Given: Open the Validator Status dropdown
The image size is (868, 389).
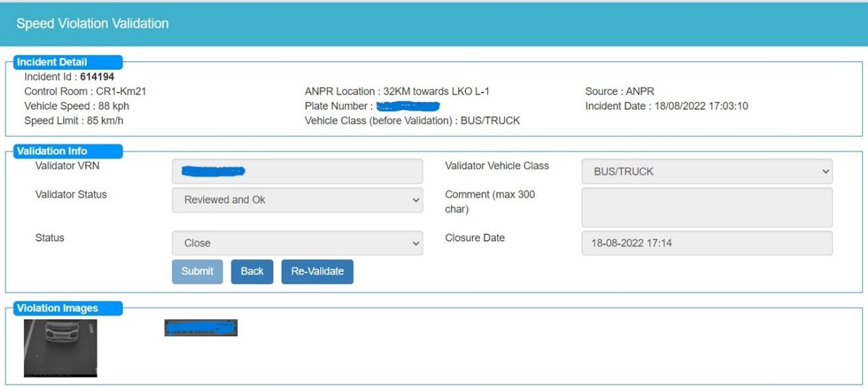Looking at the screenshot, I should click(297, 200).
